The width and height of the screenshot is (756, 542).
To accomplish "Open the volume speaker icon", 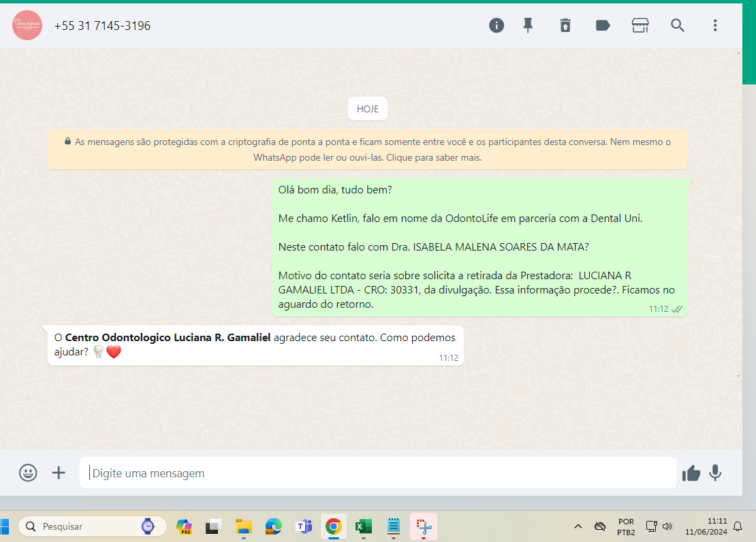I will pos(667,526).
